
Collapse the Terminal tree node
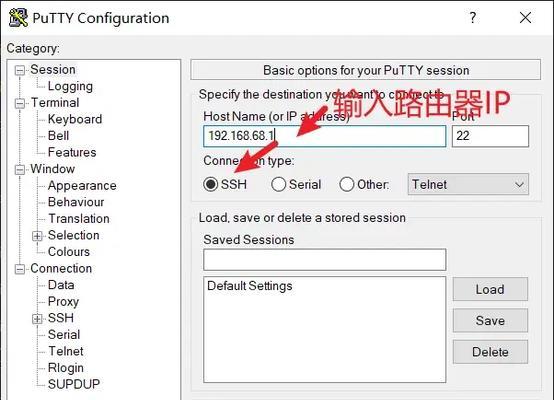tap(20, 104)
